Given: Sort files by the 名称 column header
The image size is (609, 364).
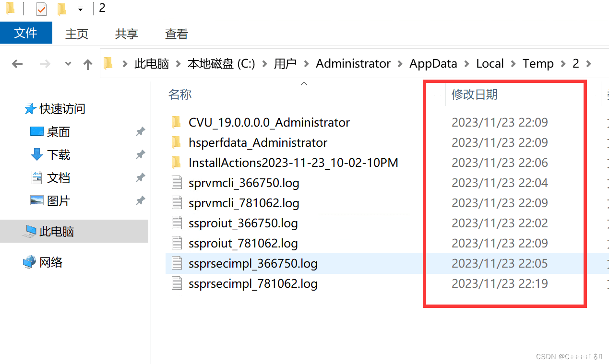Looking at the screenshot, I should tap(180, 94).
